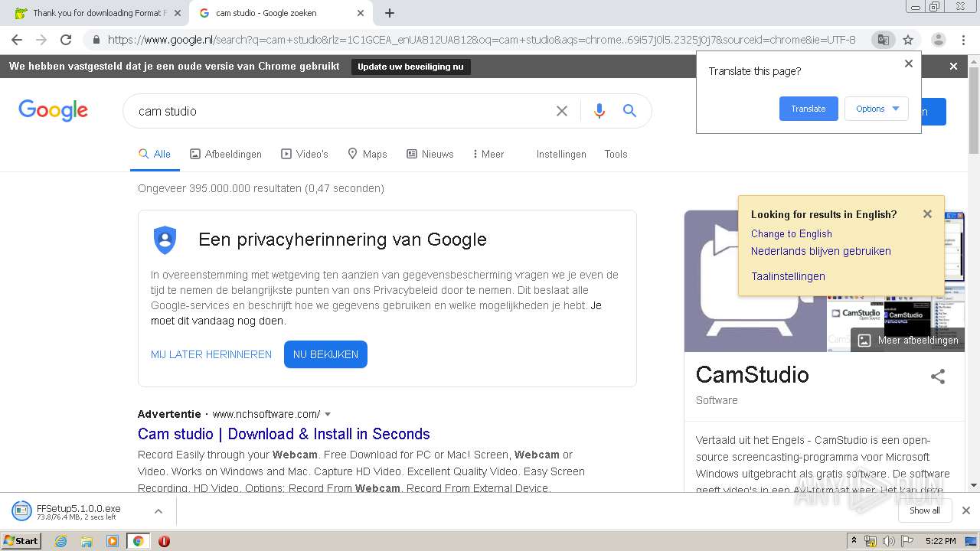This screenshot has width=980, height=551.
Task: Click the NU BEKIJKEN button
Action: (325, 354)
